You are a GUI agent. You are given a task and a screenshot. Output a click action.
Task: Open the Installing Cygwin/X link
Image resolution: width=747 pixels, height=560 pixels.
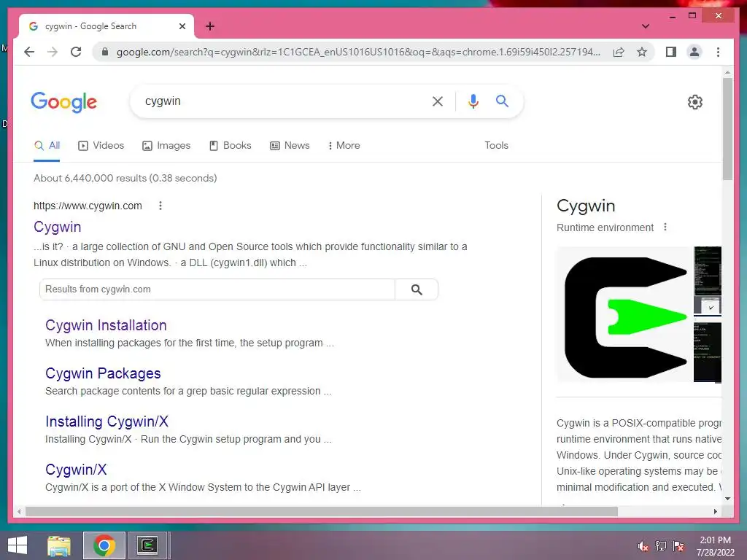(x=107, y=421)
